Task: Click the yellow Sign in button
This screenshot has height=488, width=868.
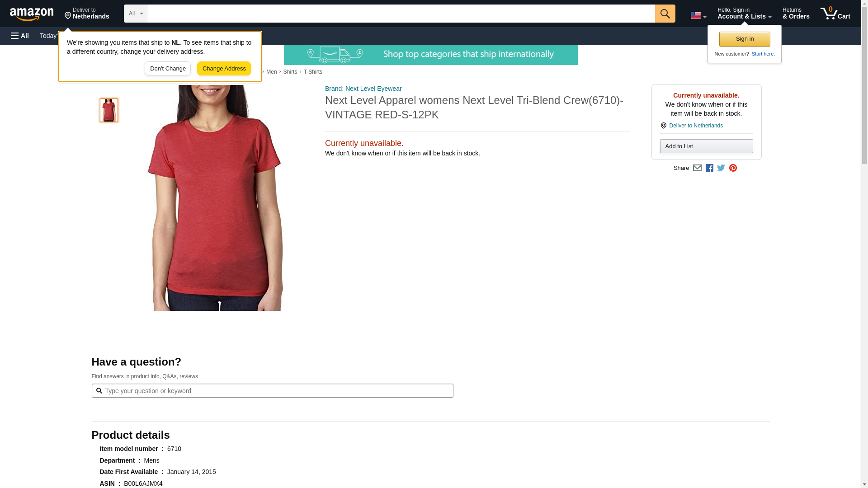Action: coord(745,39)
